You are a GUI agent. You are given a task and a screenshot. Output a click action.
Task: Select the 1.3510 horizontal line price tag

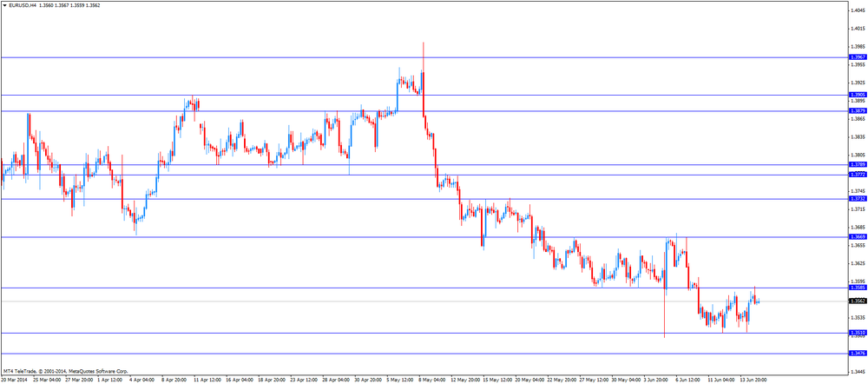click(858, 333)
